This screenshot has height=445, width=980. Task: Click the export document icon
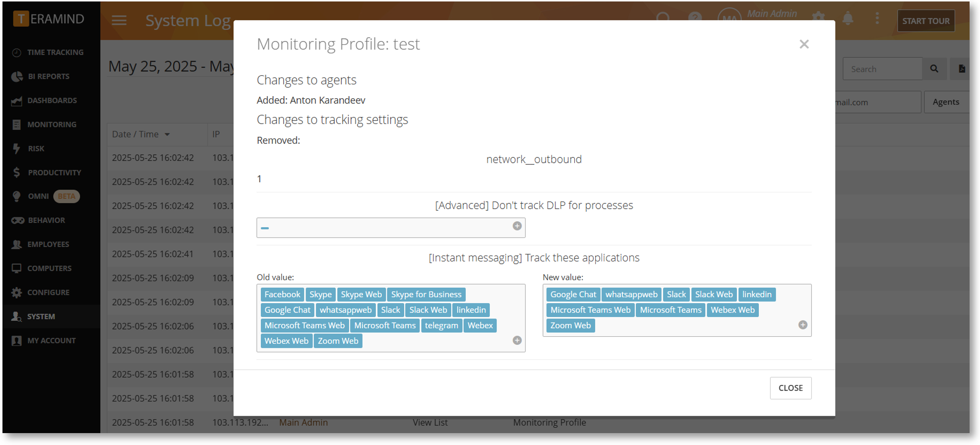961,69
